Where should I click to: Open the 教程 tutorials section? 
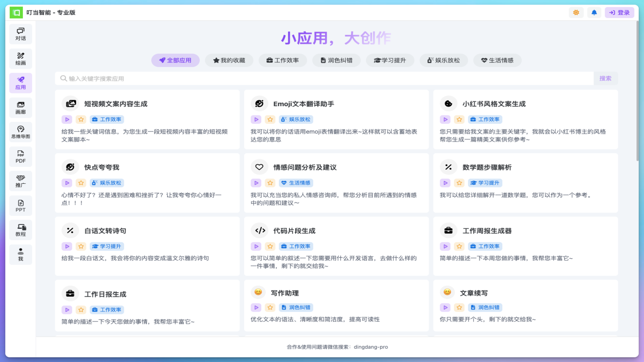point(21,230)
